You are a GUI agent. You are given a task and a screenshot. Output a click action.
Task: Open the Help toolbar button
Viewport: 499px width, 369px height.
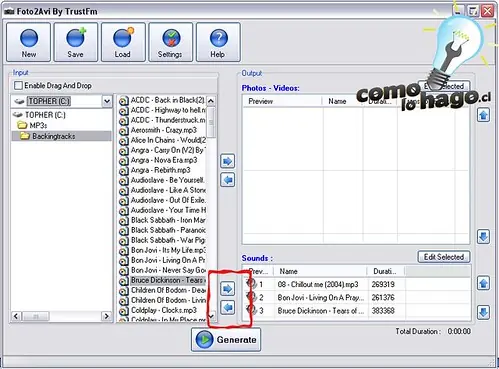click(x=218, y=42)
